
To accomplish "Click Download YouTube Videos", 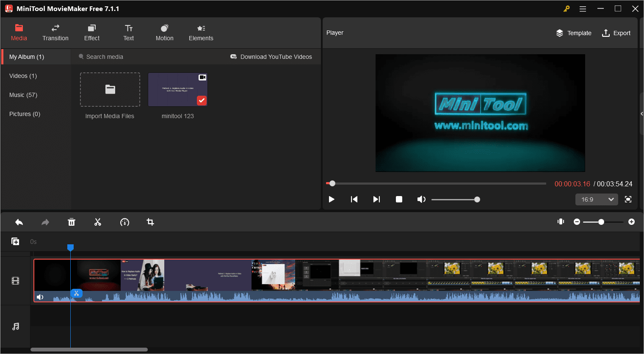I will click(271, 57).
